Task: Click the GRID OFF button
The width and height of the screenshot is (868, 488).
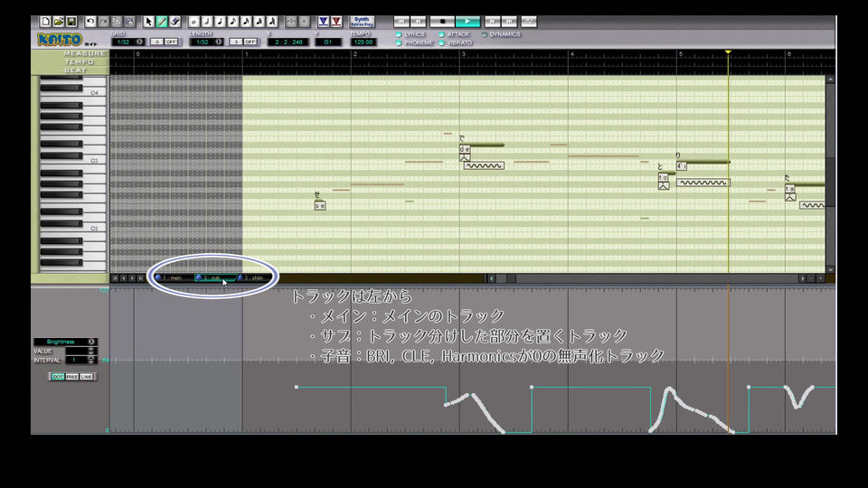Action: point(171,42)
